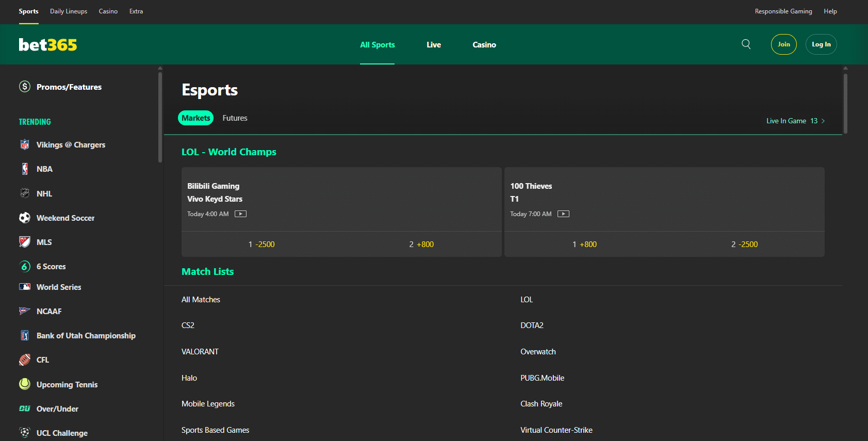This screenshot has width=868, height=441.
Task: Click the UCL Challenge ball icon
Action: (x=25, y=433)
